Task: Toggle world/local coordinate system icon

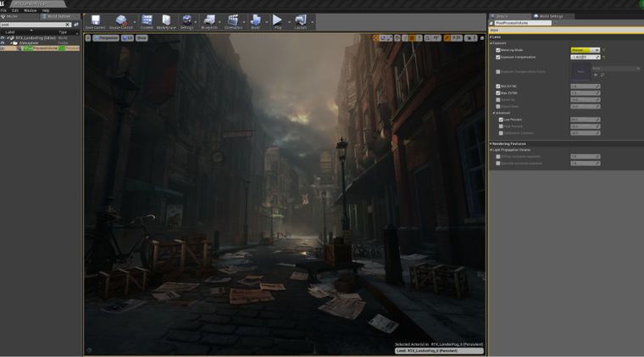Action: [x=397, y=38]
